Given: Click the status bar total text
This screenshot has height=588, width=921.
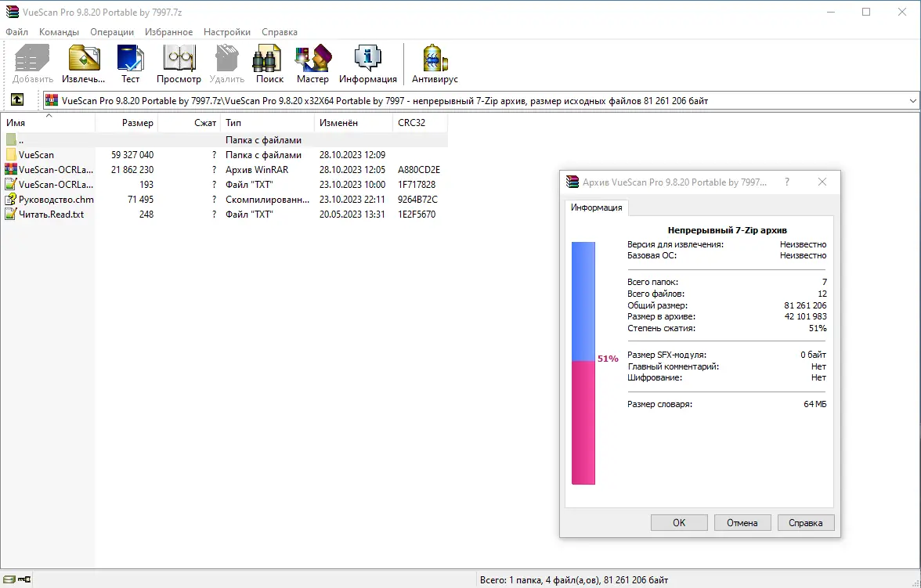Looking at the screenshot, I should 574,580.
